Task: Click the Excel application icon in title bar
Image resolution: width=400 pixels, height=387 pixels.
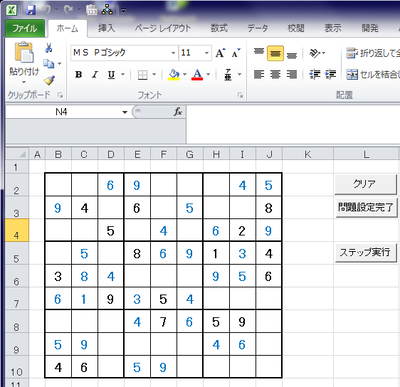Action: coord(12,10)
